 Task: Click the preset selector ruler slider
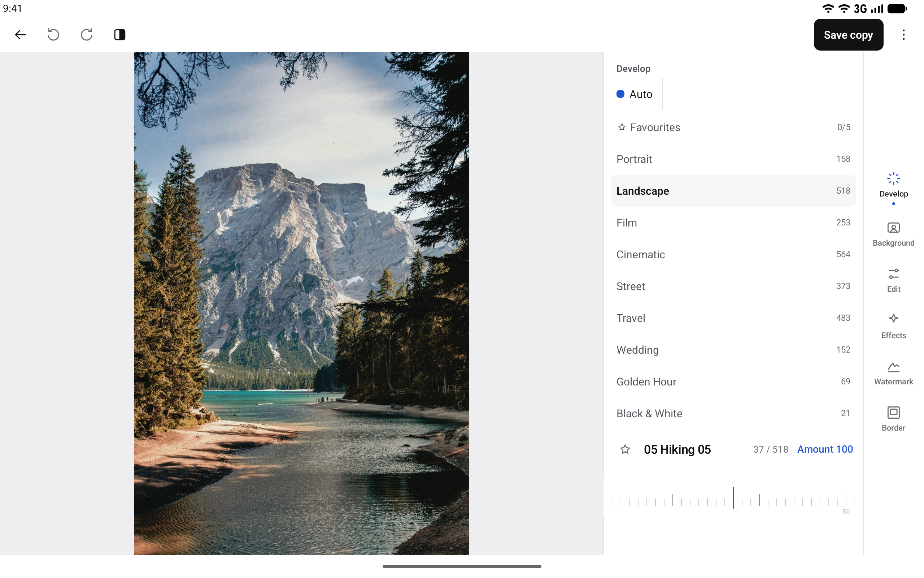733,498
